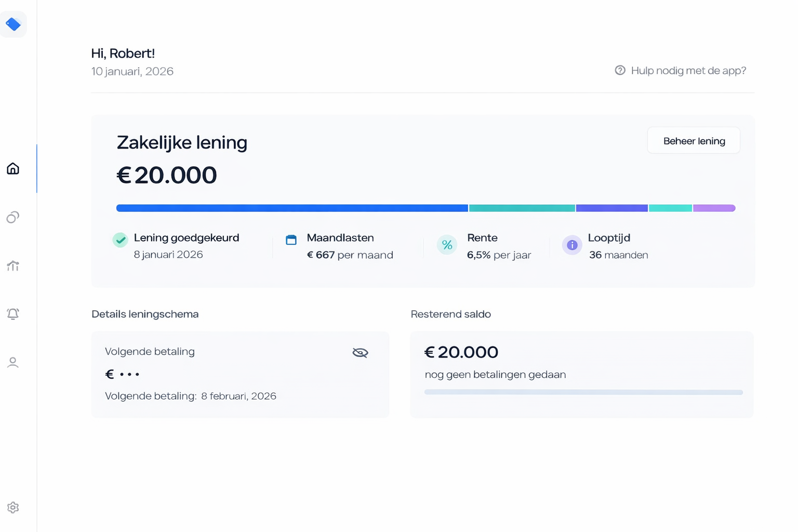Click the Resterend saldo progress bar
The height and width of the screenshot is (532, 798).
point(583,392)
